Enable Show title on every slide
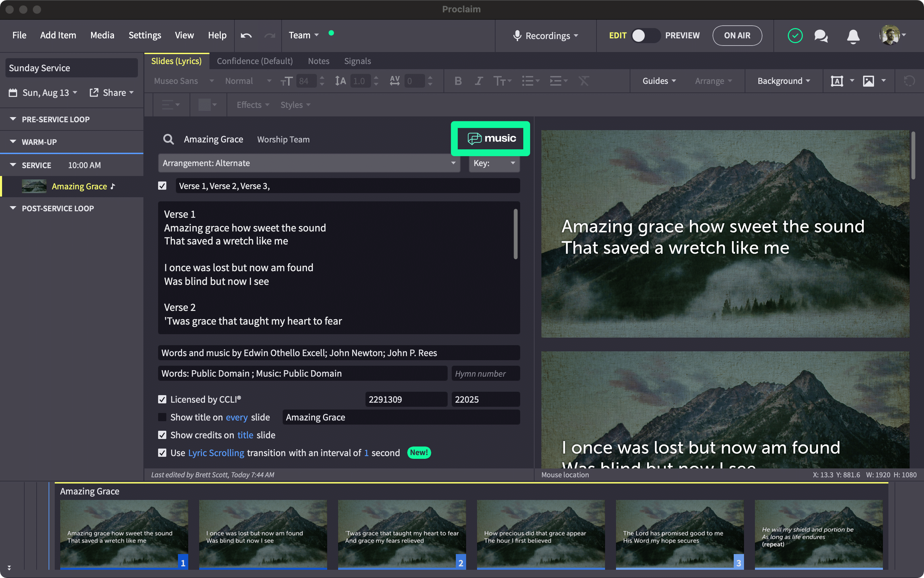 162,417
